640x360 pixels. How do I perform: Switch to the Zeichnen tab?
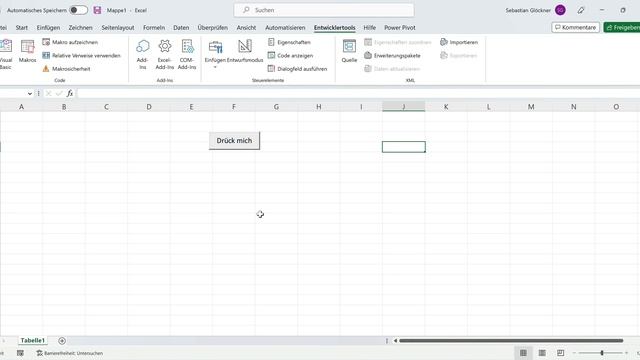coord(80,28)
